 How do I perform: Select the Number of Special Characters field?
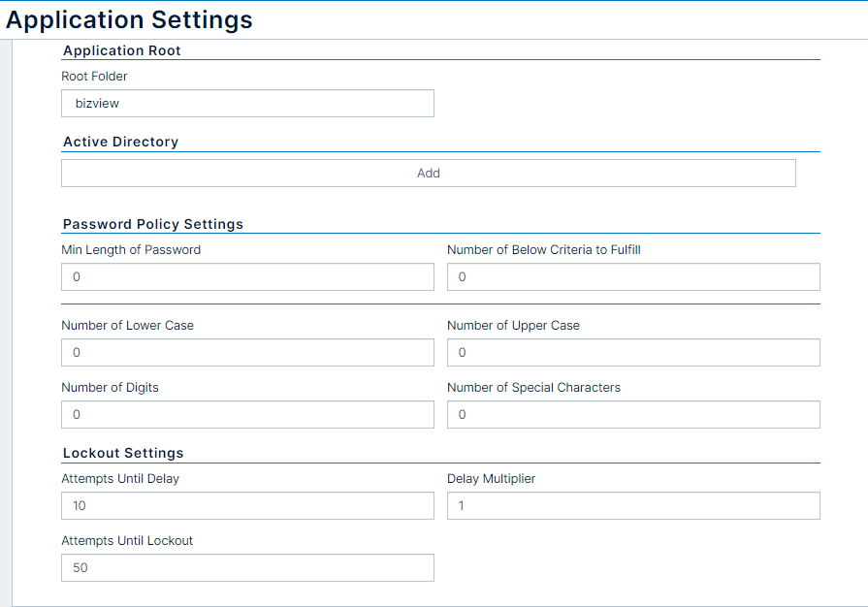633,414
